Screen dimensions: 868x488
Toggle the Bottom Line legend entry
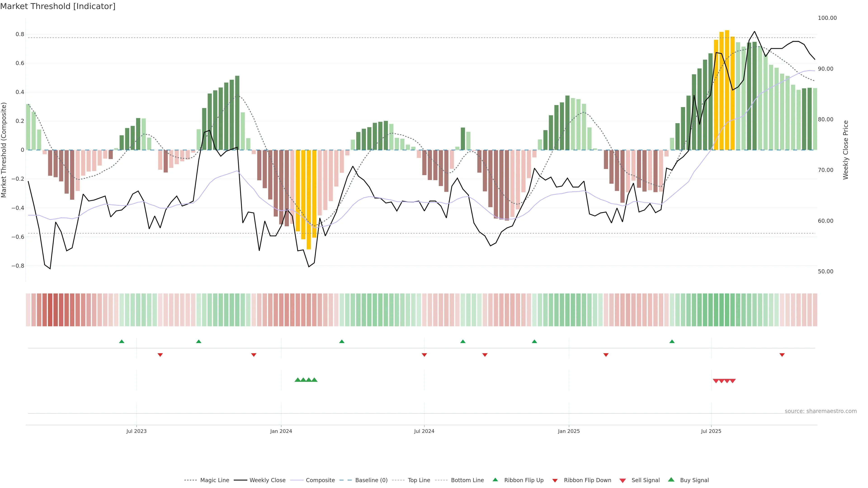coord(467,480)
